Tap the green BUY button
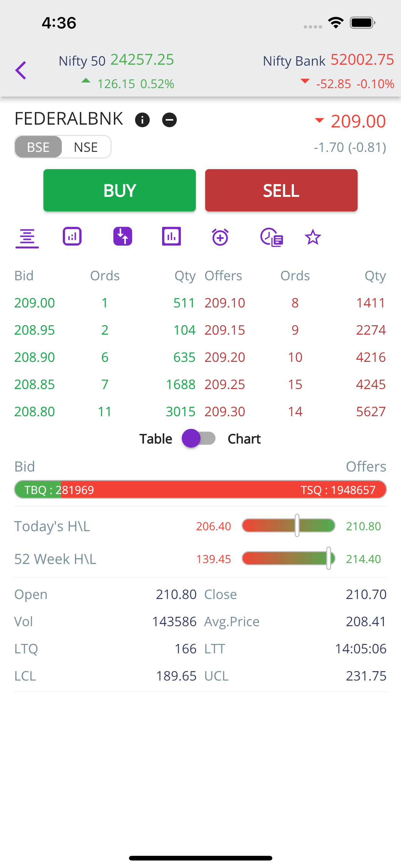This screenshot has width=401, height=868. coord(120,190)
